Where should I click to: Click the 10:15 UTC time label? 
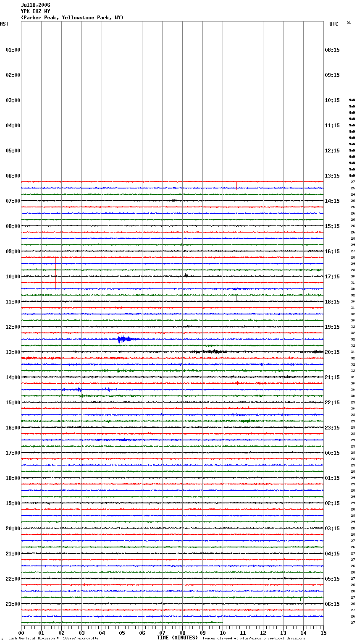coord(332,100)
